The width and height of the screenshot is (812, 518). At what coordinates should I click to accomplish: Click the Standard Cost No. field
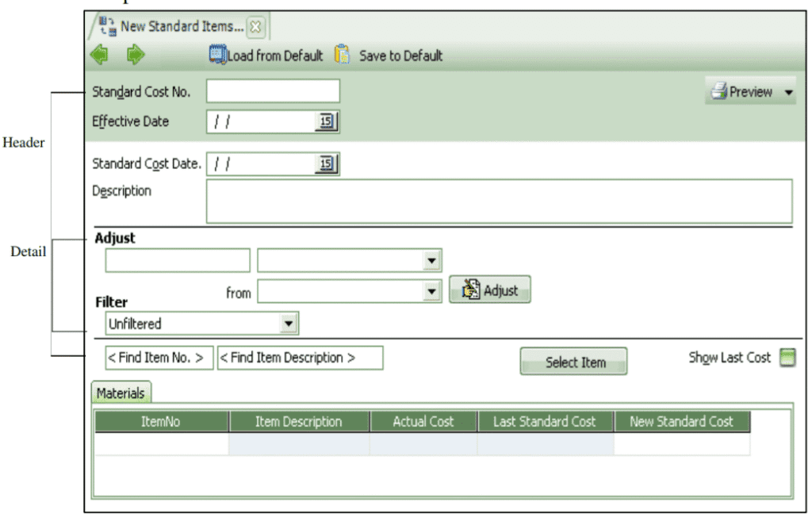pyautogui.click(x=273, y=91)
